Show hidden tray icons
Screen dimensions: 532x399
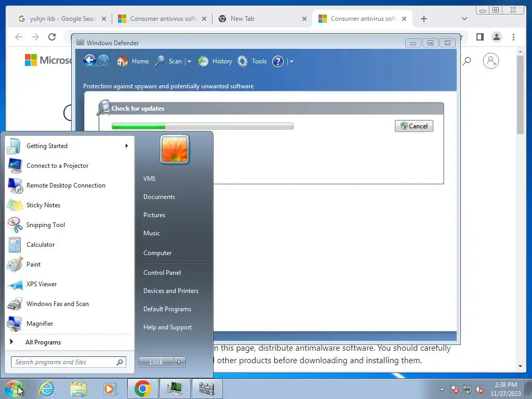tap(442, 389)
